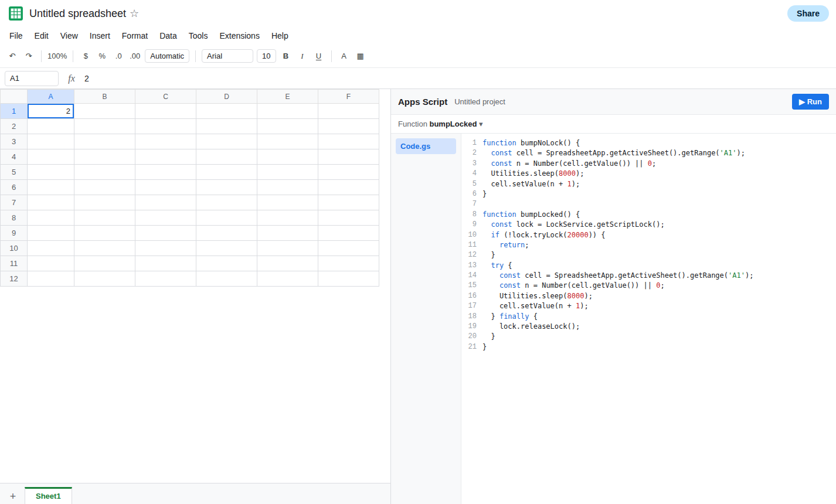Open the Automatic number format dropdown

[x=167, y=56]
